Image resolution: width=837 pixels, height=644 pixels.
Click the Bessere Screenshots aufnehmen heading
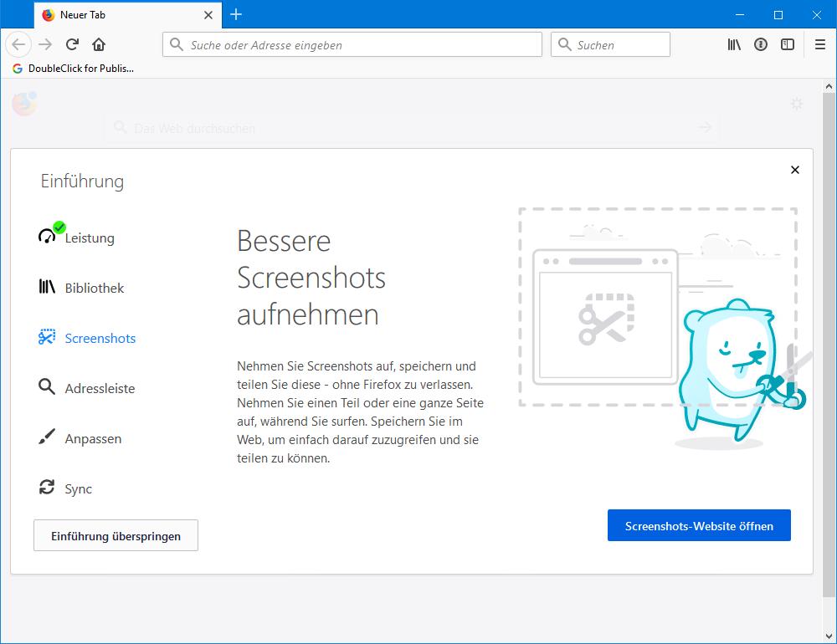(x=311, y=278)
